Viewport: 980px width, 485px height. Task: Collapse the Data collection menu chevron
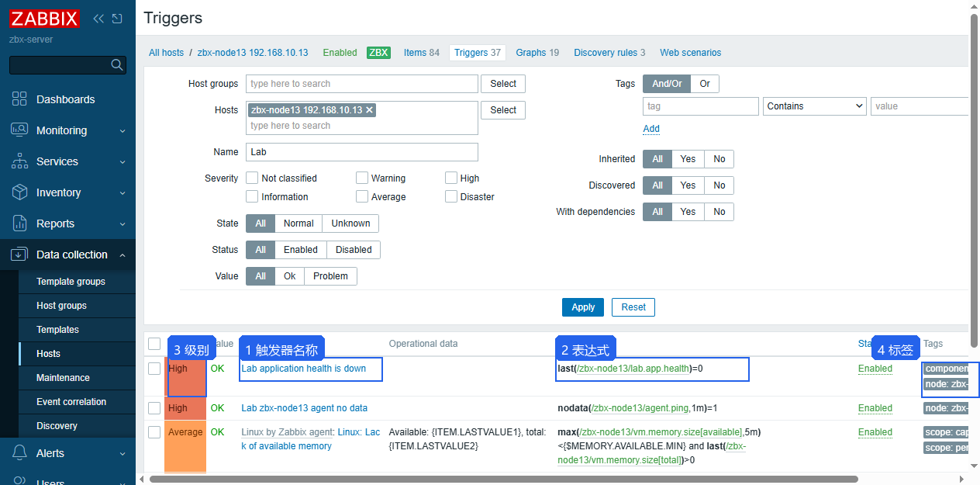(x=122, y=255)
